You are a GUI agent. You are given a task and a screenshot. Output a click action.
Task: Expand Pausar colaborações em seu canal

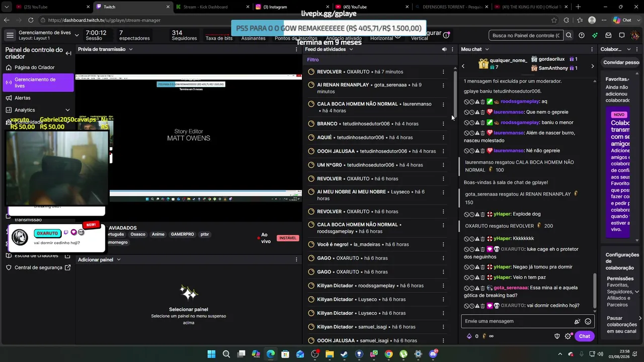point(640,318)
